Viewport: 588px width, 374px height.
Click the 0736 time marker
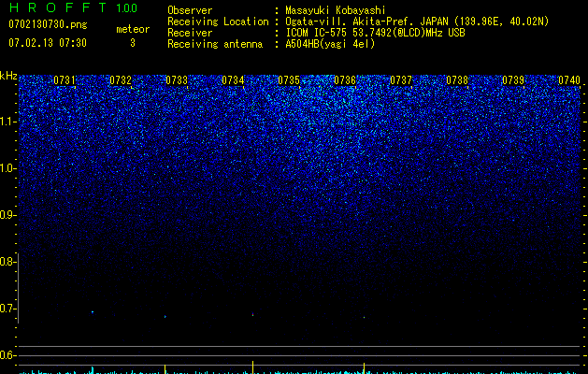(345, 80)
